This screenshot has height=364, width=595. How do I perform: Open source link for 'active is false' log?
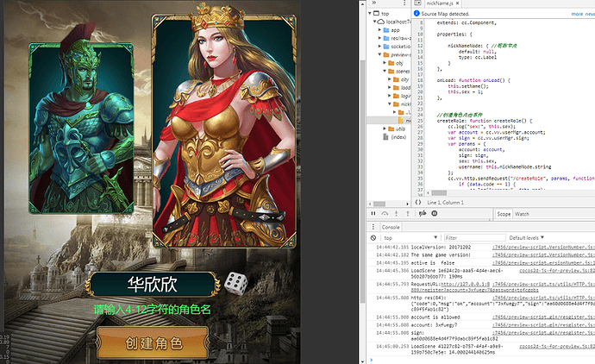point(543,263)
